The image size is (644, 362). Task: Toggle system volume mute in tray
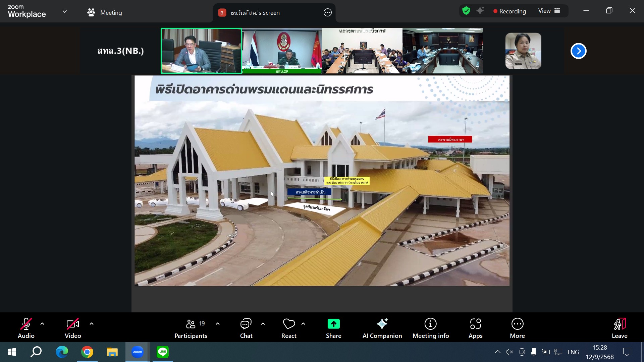coord(509,352)
